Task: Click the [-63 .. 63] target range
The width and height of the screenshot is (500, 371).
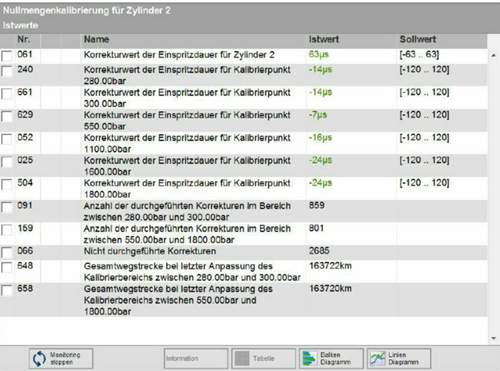Action: 419,54
